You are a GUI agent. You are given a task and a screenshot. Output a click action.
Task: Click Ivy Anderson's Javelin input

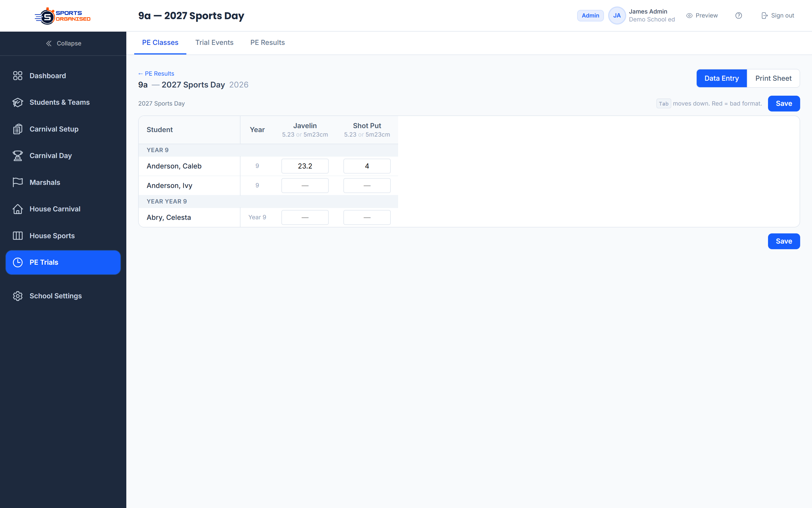(x=305, y=185)
